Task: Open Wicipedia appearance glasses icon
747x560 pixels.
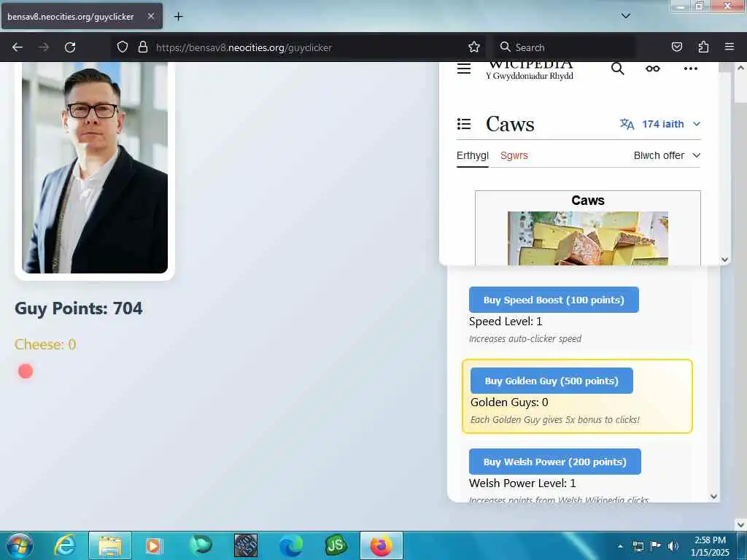Action: click(x=653, y=69)
